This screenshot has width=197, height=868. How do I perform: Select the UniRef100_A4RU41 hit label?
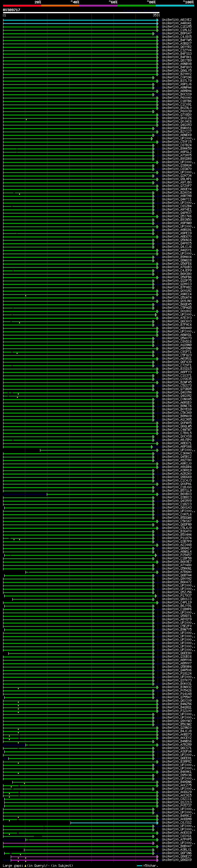[176, 23]
